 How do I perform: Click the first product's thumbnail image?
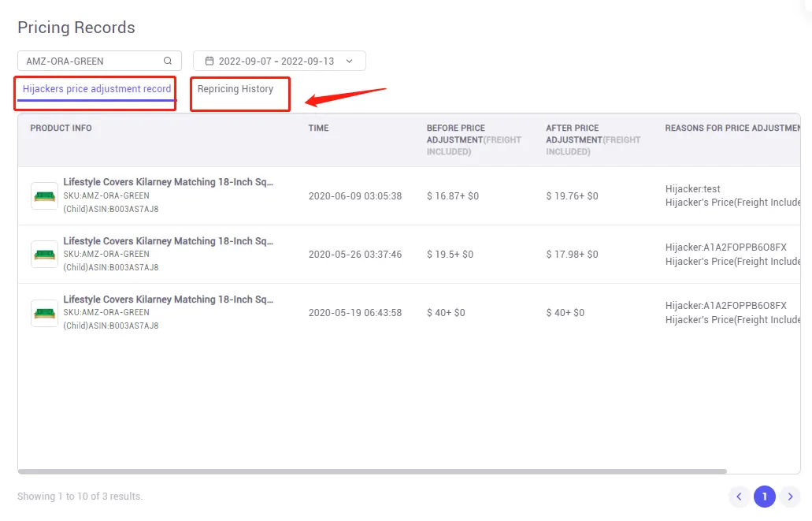[43, 195]
